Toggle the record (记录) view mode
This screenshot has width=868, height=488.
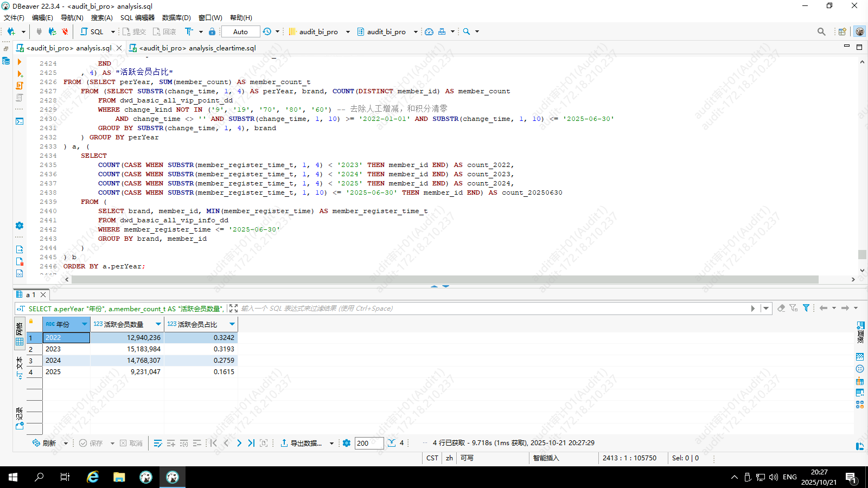(x=20, y=418)
